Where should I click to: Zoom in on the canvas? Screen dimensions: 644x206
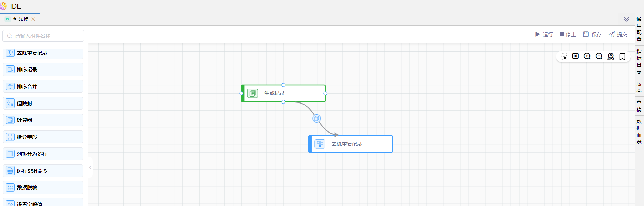click(x=587, y=56)
